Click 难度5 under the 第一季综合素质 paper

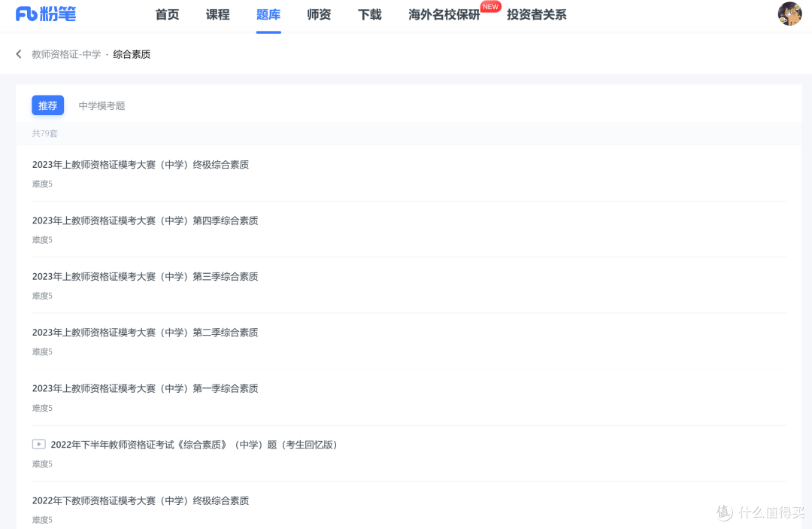click(x=42, y=409)
